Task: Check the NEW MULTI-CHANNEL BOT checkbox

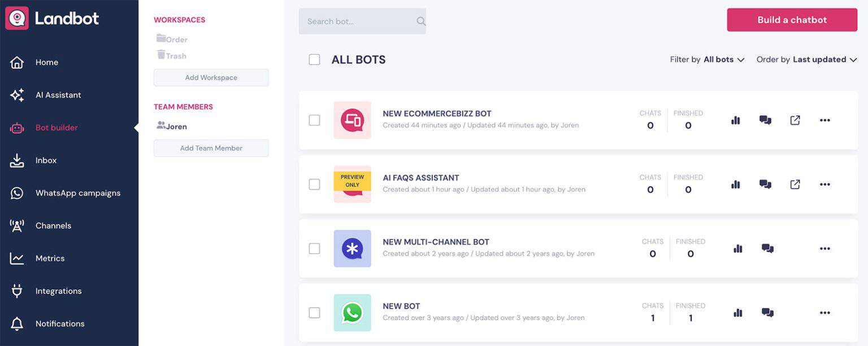Action: (x=315, y=248)
